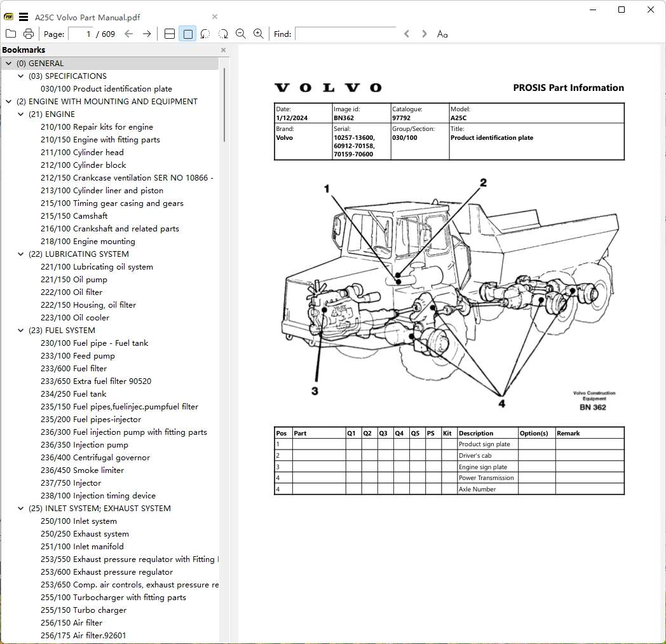The height and width of the screenshot is (644, 666).
Task: Collapse the (03) SPECIFICATIONS bookmark
Action: tap(20, 76)
